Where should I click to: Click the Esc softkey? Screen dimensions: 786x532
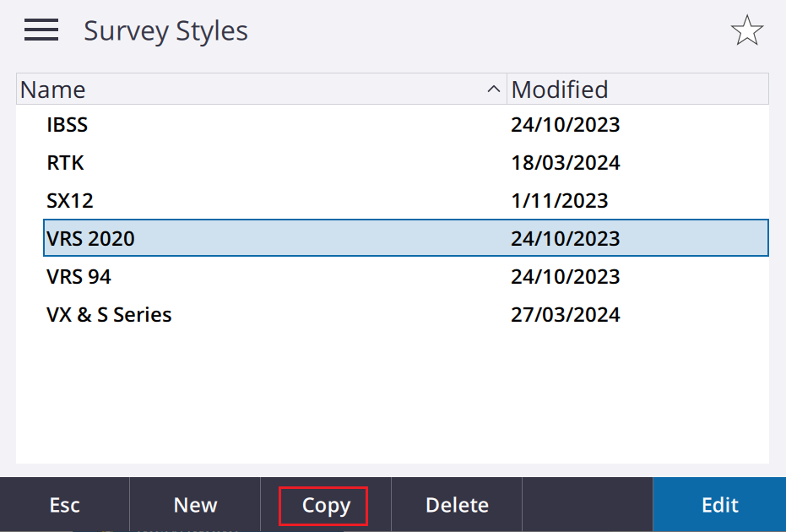pyautogui.click(x=65, y=504)
